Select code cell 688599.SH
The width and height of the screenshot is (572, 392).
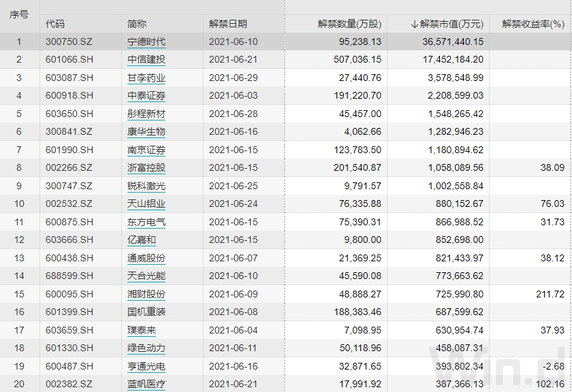[x=69, y=276]
